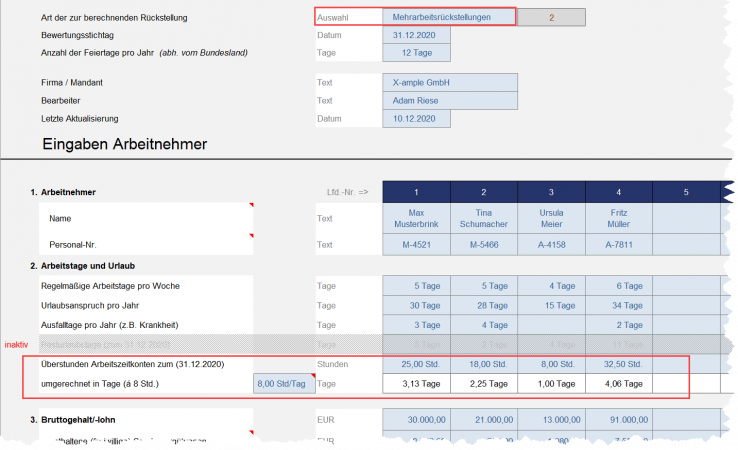Click the Letzte Aktualisierung date 10.12.2020

click(416, 118)
